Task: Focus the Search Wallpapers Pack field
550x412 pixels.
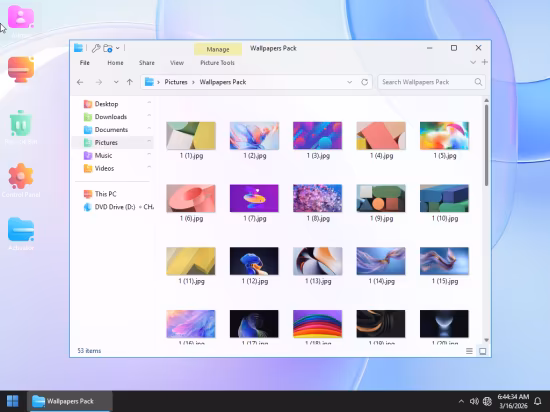Action: click(x=431, y=82)
